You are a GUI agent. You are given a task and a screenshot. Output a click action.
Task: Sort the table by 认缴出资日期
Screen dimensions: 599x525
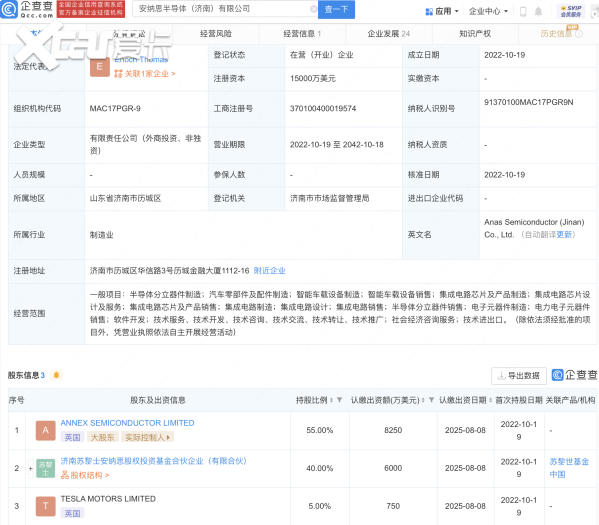pyautogui.click(x=491, y=400)
